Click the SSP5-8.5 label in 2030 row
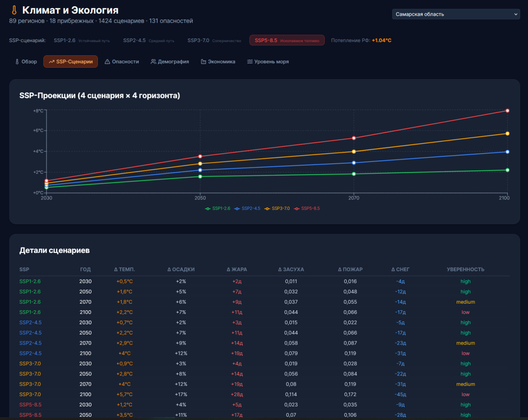 (31, 405)
